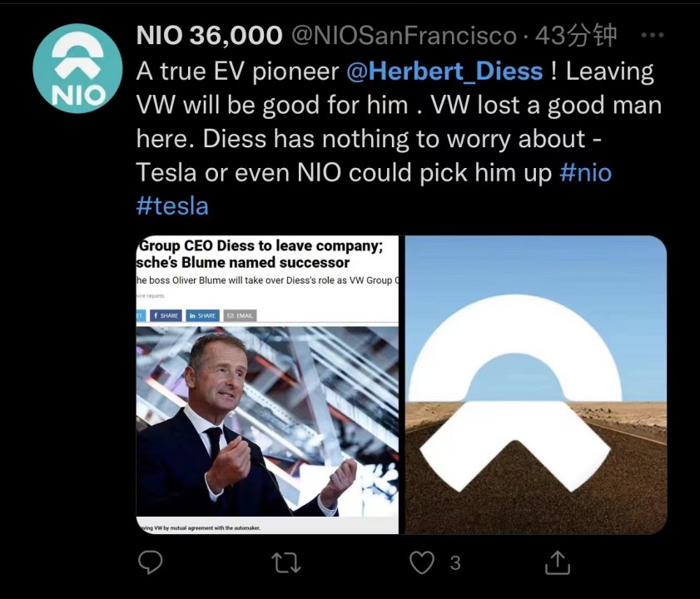Retweet the post using retweet icon

286,563
